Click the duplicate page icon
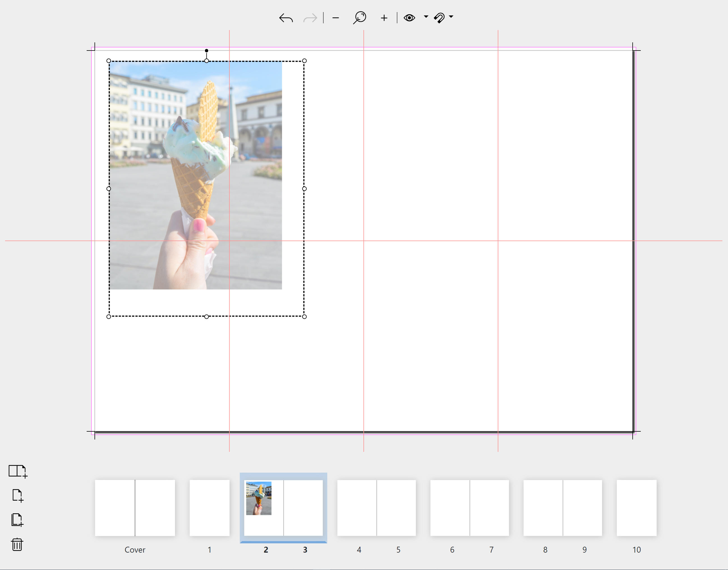The height and width of the screenshot is (570, 728). pos(17,519)
